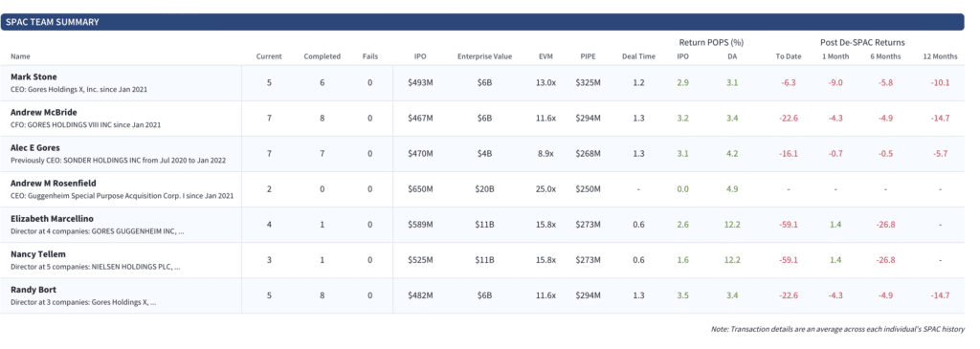Click the EVM column header
This screenshot has height=349, width=980.
[546, 56]
